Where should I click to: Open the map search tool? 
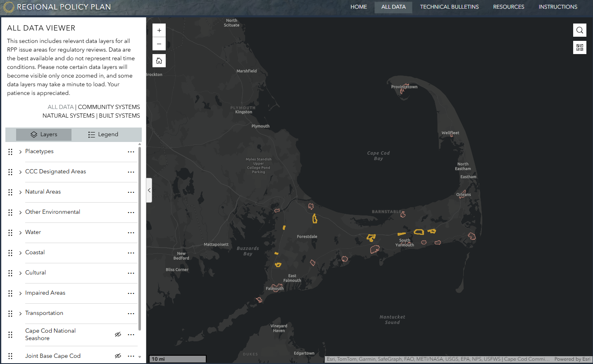[579, 30]
